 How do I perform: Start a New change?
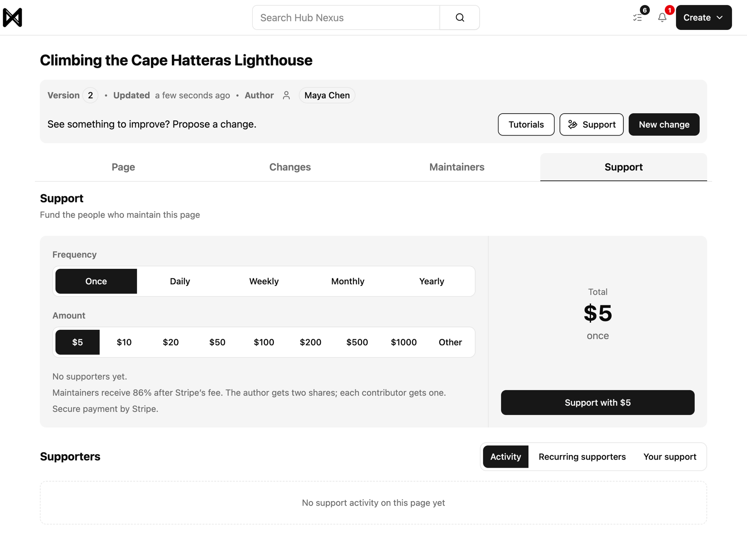click(664, 124)
